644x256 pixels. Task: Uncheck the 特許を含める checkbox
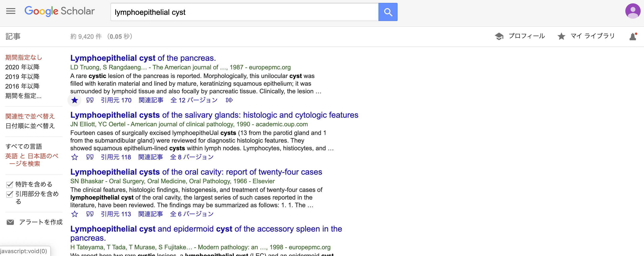click(10, 184)
